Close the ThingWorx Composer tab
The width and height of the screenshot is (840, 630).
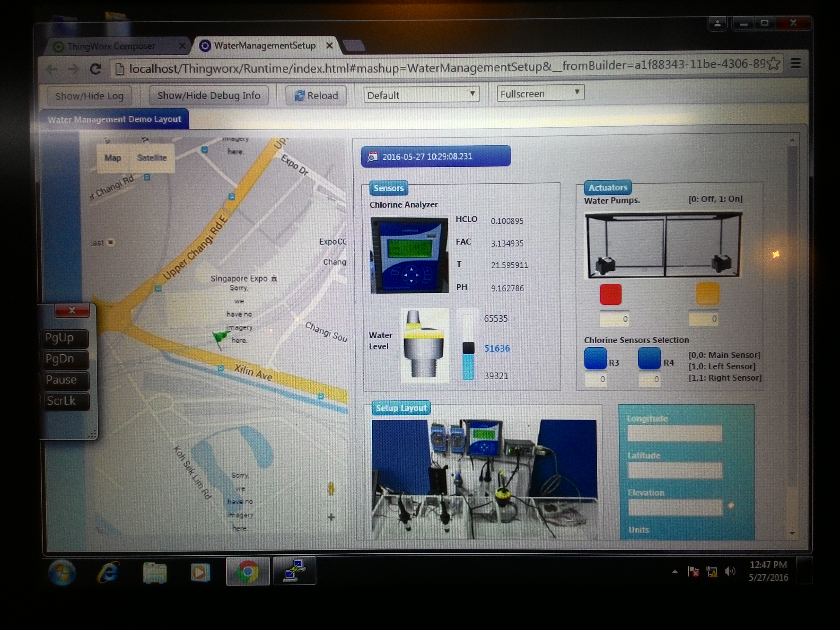click(x=182, y=46)
